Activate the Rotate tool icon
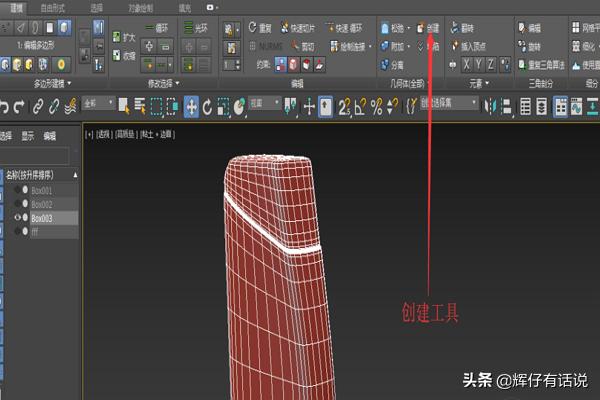Image resolution: width=600 pixels, height=400 pixels. point(207,107)
